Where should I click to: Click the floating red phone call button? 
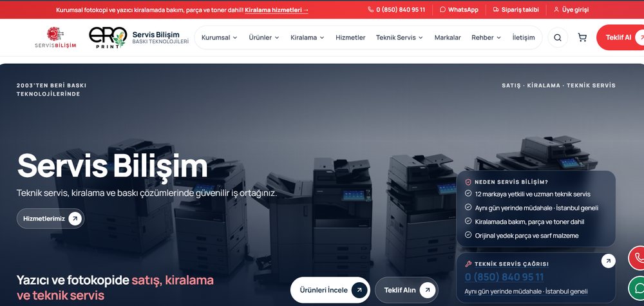(637, 258)
